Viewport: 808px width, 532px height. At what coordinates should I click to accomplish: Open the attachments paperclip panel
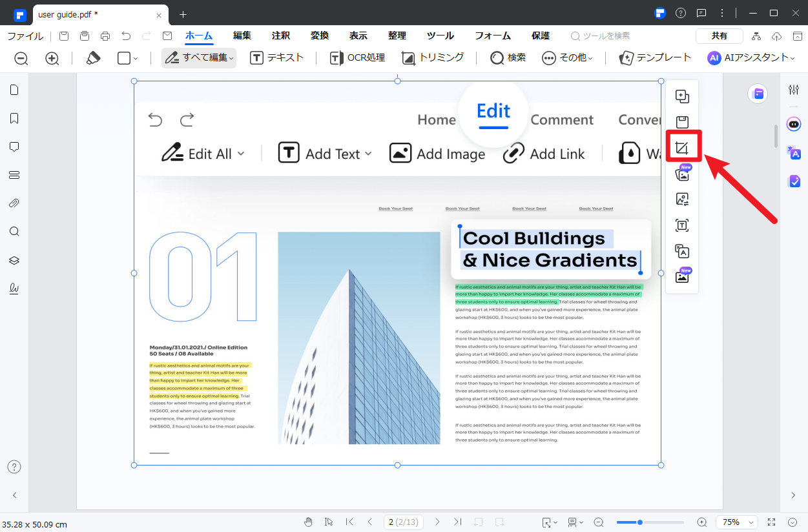[14, 203]
